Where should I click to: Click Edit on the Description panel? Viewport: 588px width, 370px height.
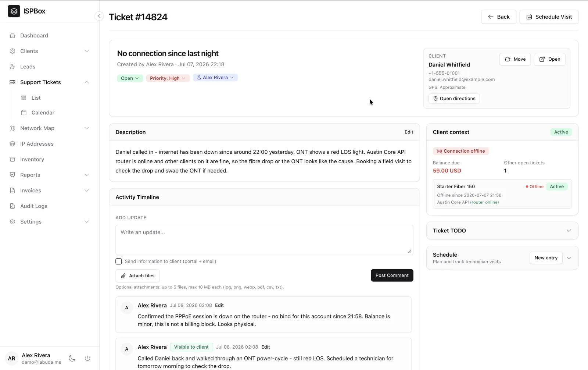[409, 132]
